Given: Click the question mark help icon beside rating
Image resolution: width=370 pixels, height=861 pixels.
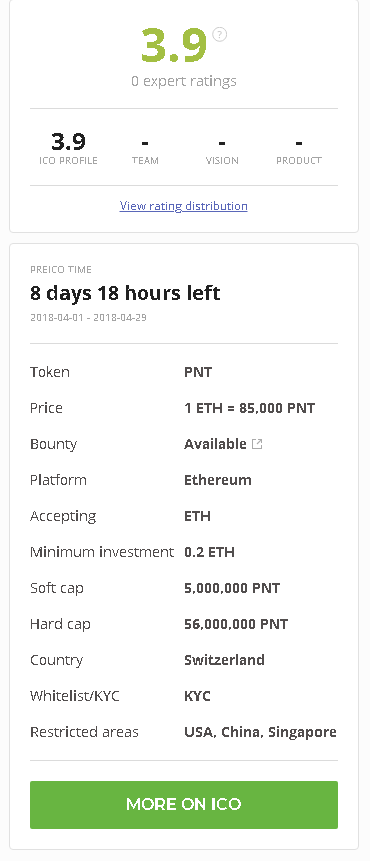Looking at the screenshot, I should 220,35.
